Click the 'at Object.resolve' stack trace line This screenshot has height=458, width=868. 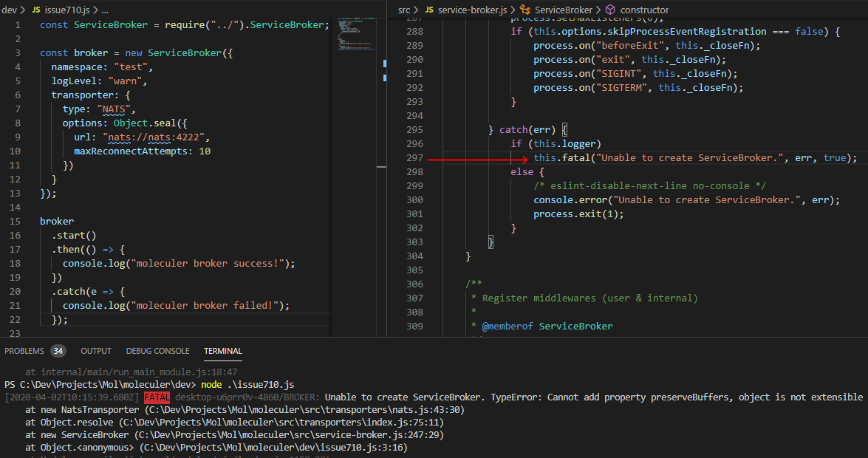pos(234,422)
